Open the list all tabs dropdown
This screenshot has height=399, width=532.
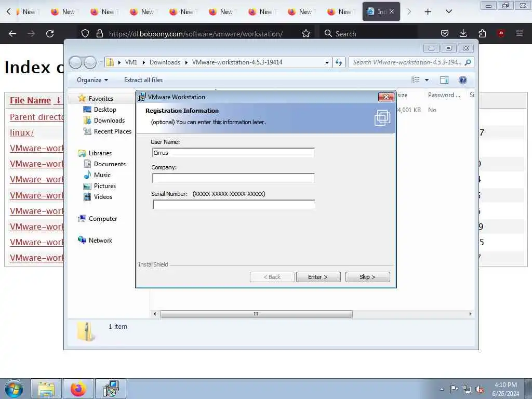tap(448, 11)
